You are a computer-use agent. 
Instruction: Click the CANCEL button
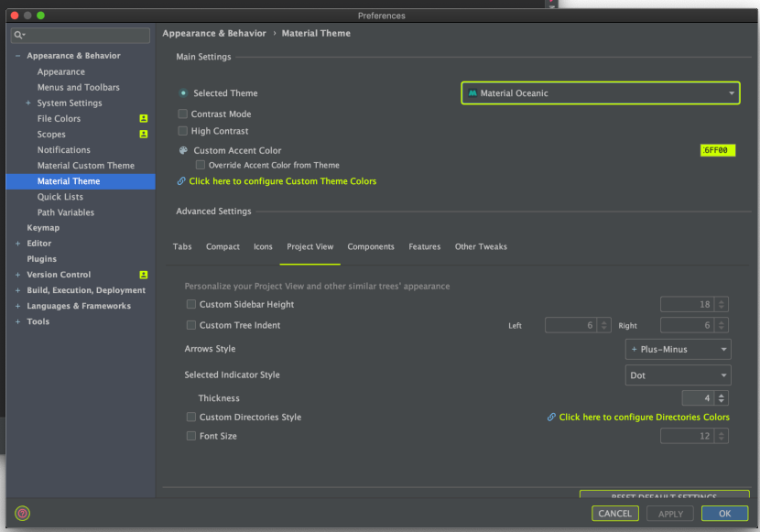pyautogui.click(x=615, y=514)
